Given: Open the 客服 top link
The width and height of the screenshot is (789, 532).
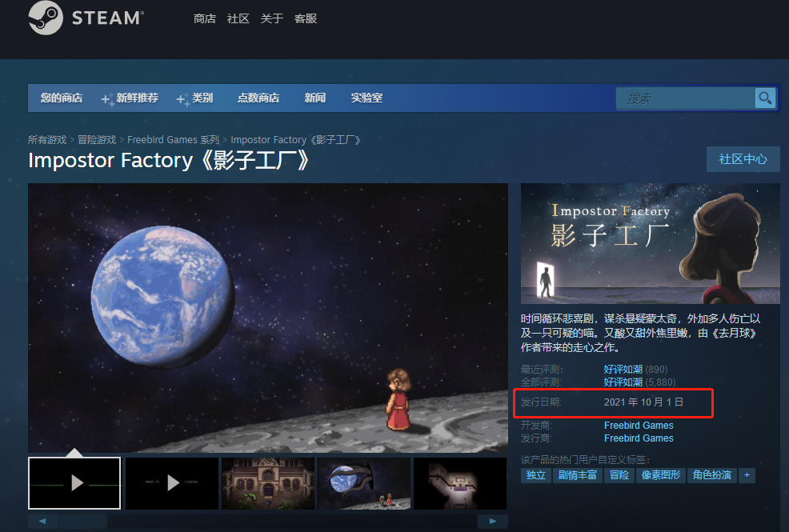Looking at the screenshot, I should (306, 18).
